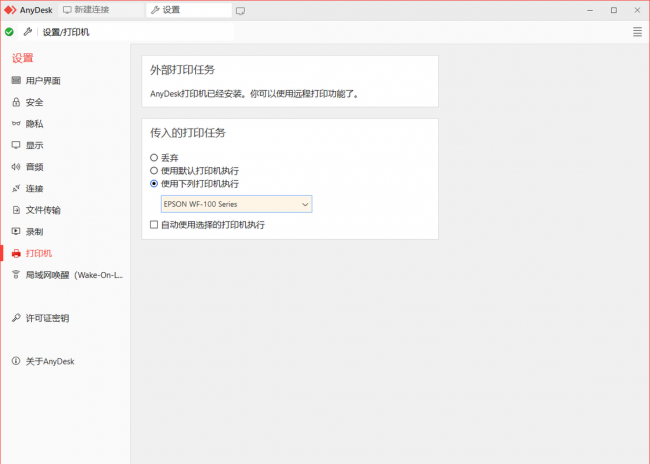
Task: Close the AnyDesk window
Action: pos(637,10)
